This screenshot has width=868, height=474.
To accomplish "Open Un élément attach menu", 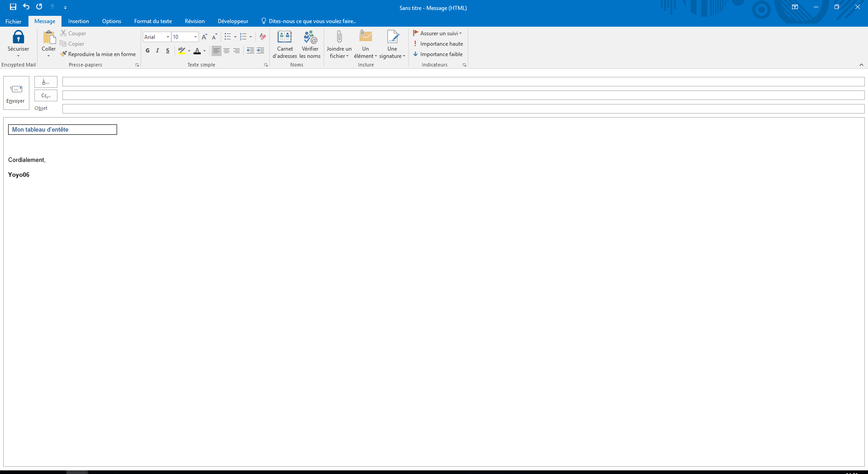I will 365,44.
